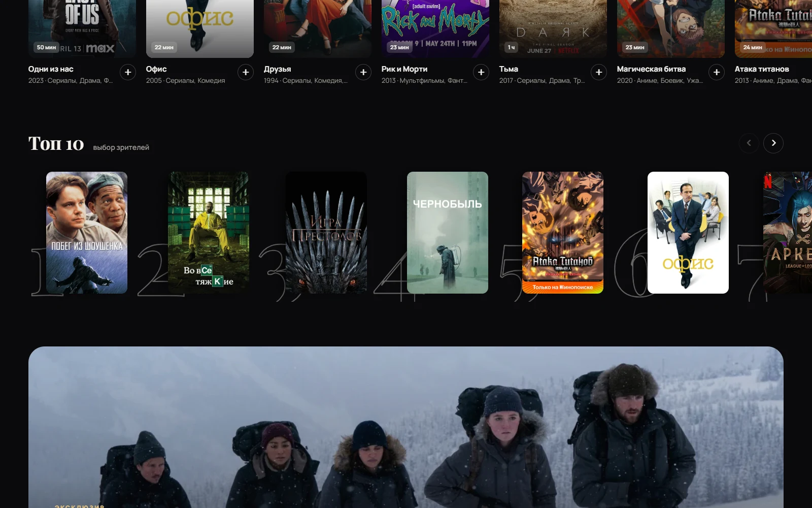This screenshot has width=812, height=508.
Task: Add Друзья to watchlist
Action: pos(363,72)
